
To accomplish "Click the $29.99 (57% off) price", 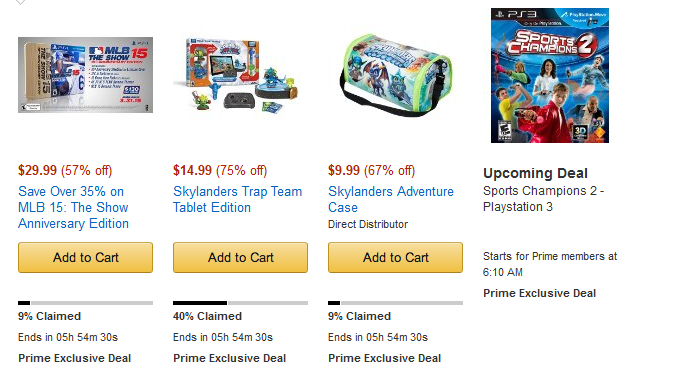I will [65, 170].
